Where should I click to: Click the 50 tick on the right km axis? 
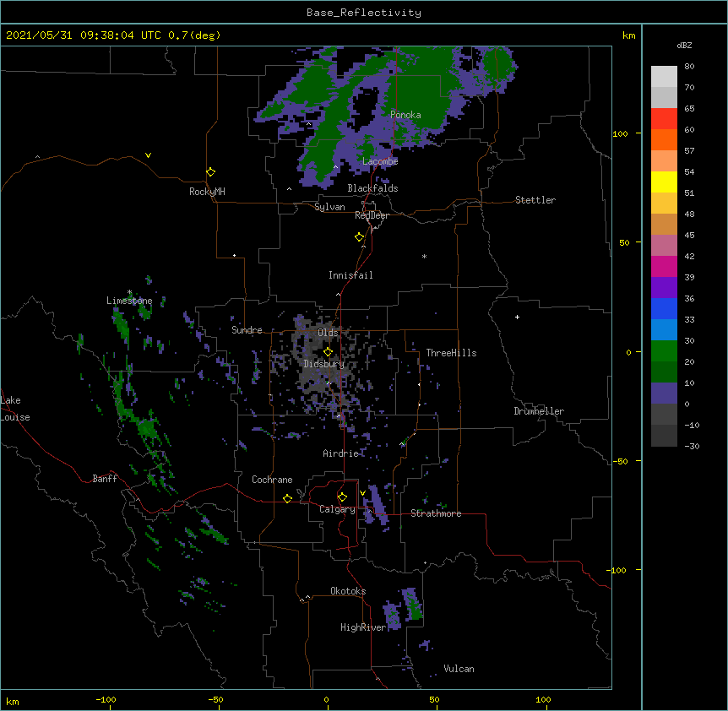coord(624,242)
